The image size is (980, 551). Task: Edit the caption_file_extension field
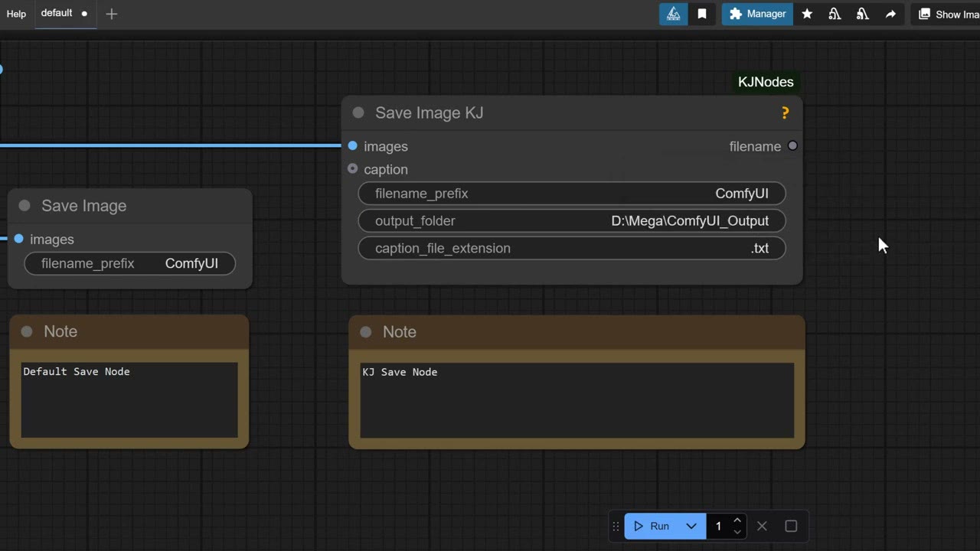(x=572, y=248)
